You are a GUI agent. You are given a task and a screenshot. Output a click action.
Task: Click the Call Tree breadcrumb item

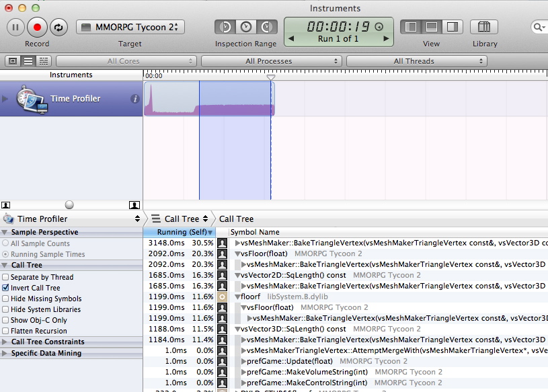236,219
